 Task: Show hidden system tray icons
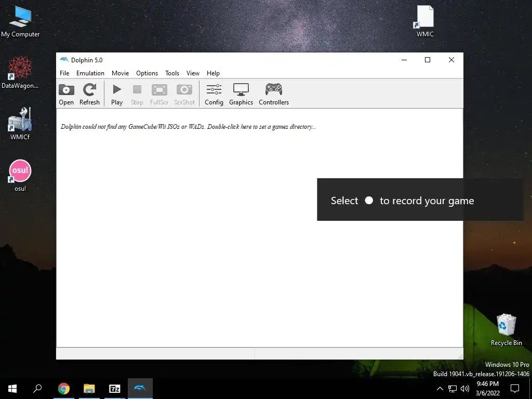440,389
